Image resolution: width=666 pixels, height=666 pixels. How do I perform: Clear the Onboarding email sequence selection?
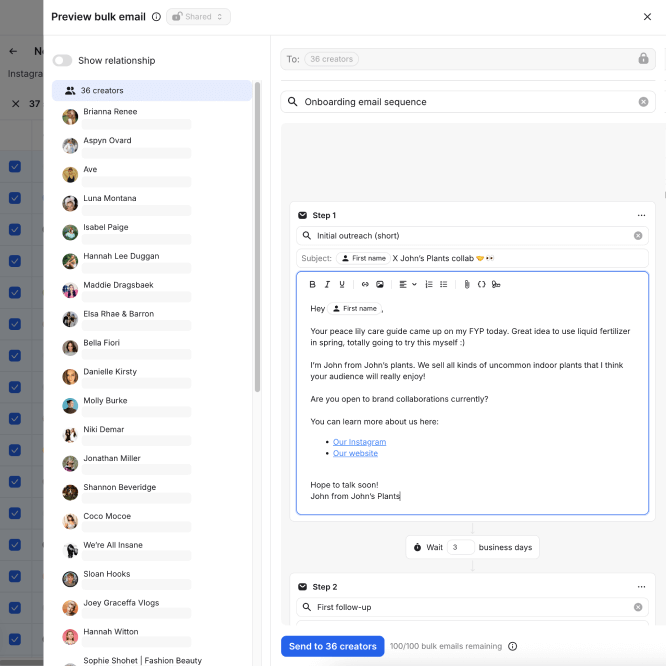point(643,102)
